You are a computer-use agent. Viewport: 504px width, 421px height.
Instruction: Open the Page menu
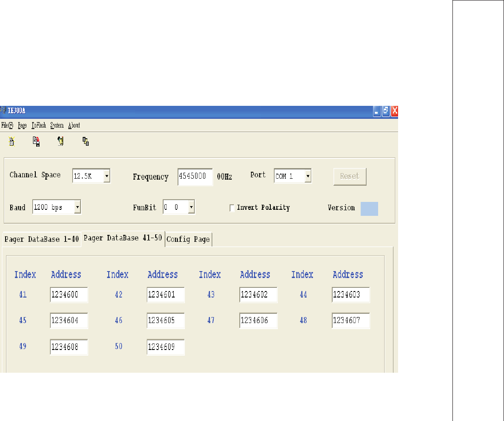point(22,125)
